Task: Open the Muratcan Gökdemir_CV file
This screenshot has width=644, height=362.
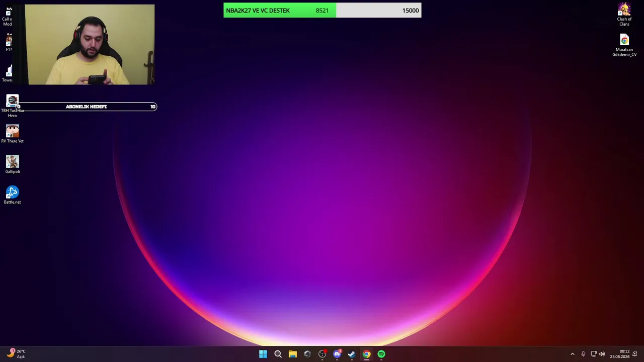Action: tap(624, 45)
